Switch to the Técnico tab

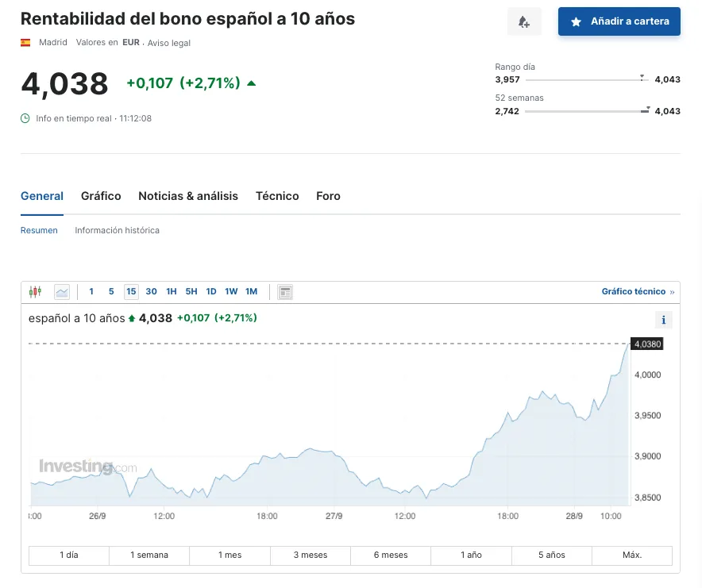(x=277, y=196)
